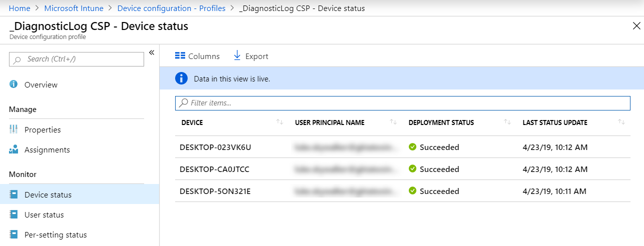Click the Per-setting status notebook icon
This screenshot has height=246, width=644.
tap(14, 234)
